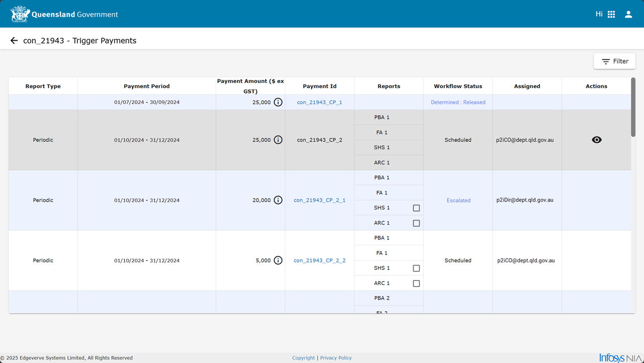Viewport: 644px width, 363px height.
Task: Open payment link con_21943_CP_2_2
Action: [x=320, y=260]
